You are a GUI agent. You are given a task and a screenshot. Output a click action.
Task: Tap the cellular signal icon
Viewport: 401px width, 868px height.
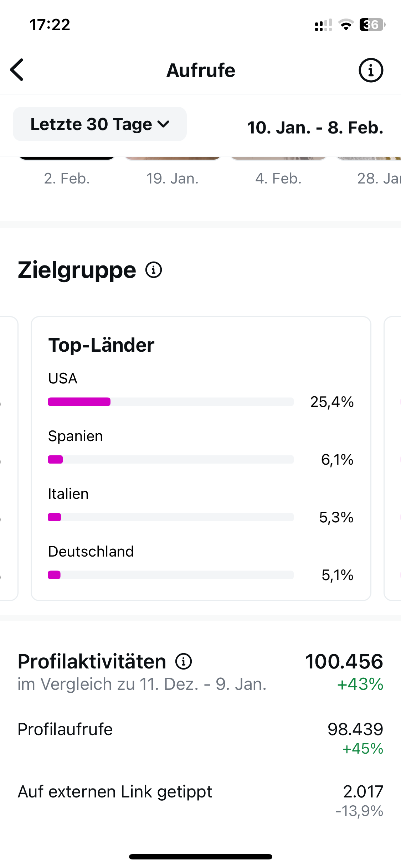(323, 25)
